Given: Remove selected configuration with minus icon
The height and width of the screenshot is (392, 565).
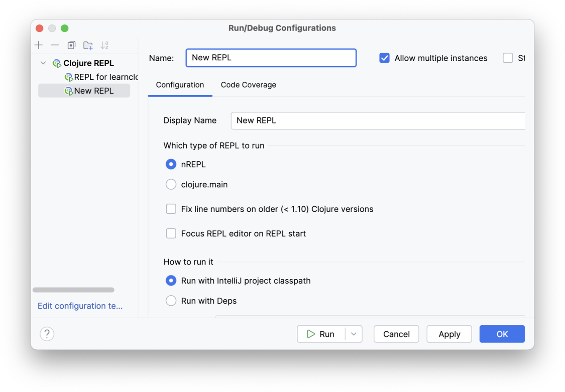Looking at the screenshot, I should (x=55, y=45).
